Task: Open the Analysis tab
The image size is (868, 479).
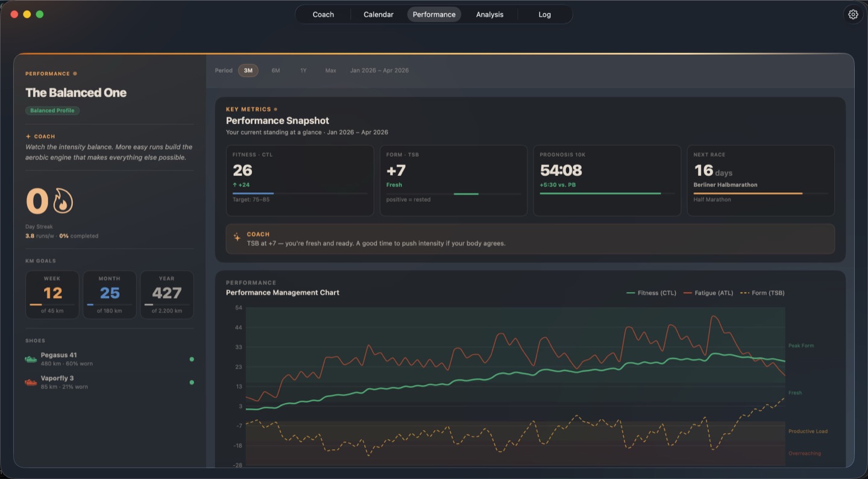Action: coord(489,14)
